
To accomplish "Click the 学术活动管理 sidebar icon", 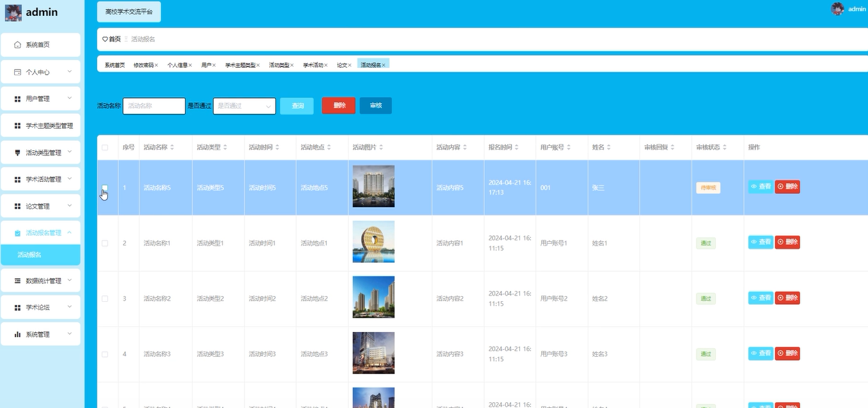I will [18, 179].
